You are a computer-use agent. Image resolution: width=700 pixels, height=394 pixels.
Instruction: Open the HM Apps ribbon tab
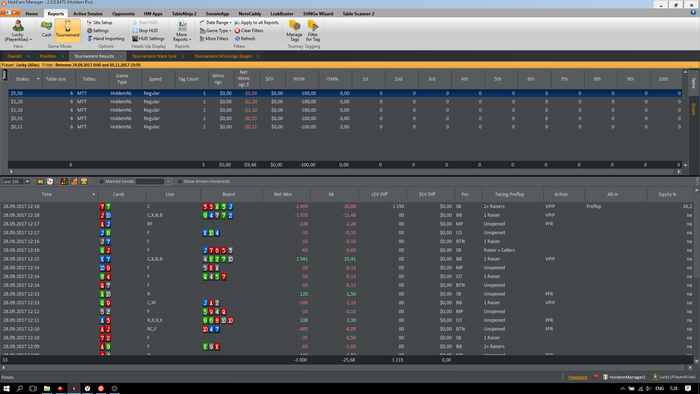pyautogui.click(x=153, y=13)
